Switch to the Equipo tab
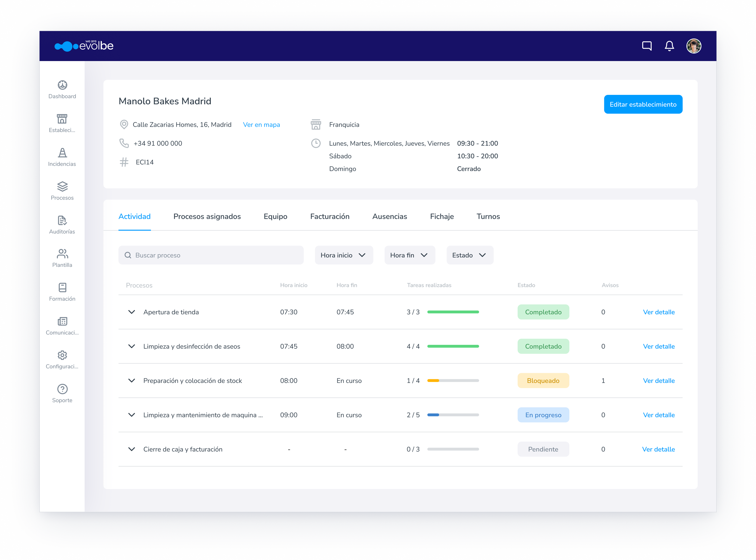 coord(275,216)
